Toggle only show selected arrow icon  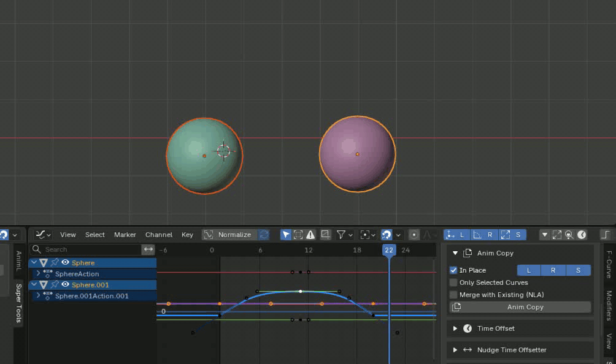click(286, 235)
